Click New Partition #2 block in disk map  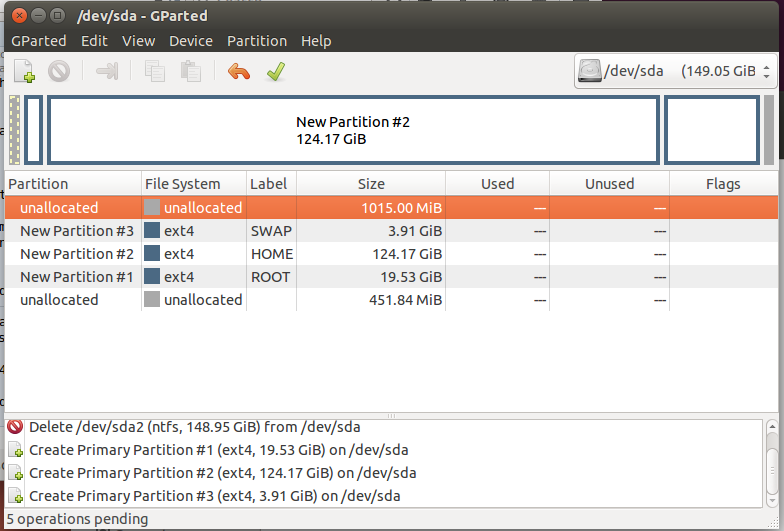[353, 130]
